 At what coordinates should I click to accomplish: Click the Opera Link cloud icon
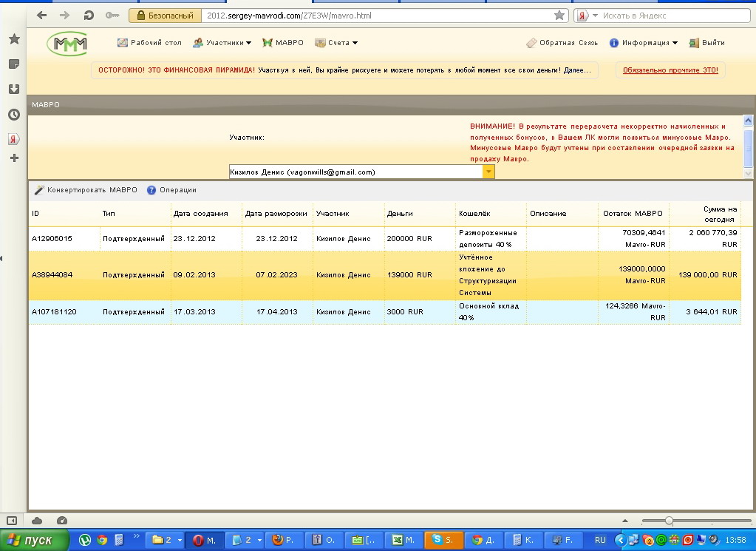pyautogui.click(x=37, y=521)
